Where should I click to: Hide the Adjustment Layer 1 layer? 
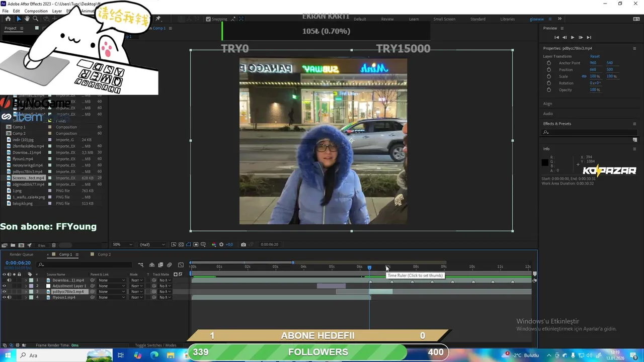click(4, 286)
